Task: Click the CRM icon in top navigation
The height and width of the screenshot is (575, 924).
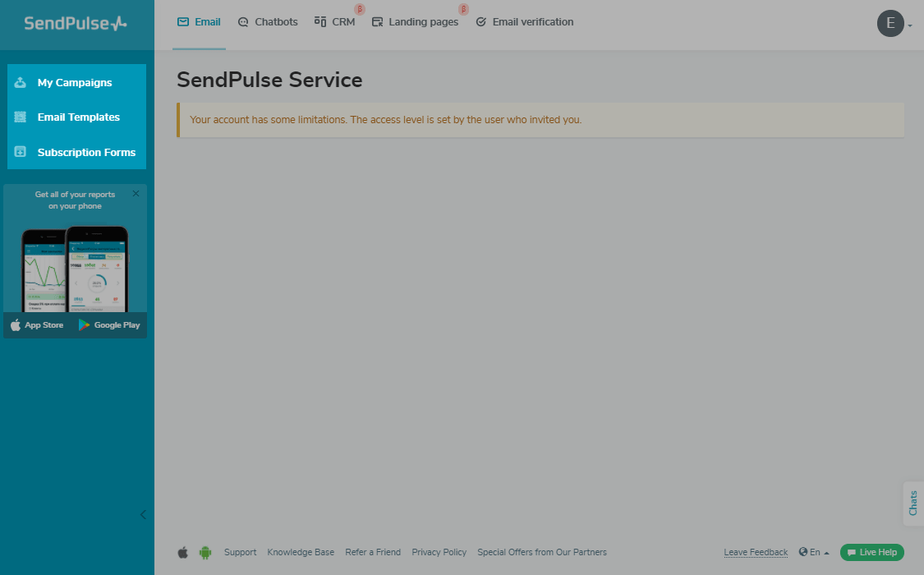Action: pos(320,22)
